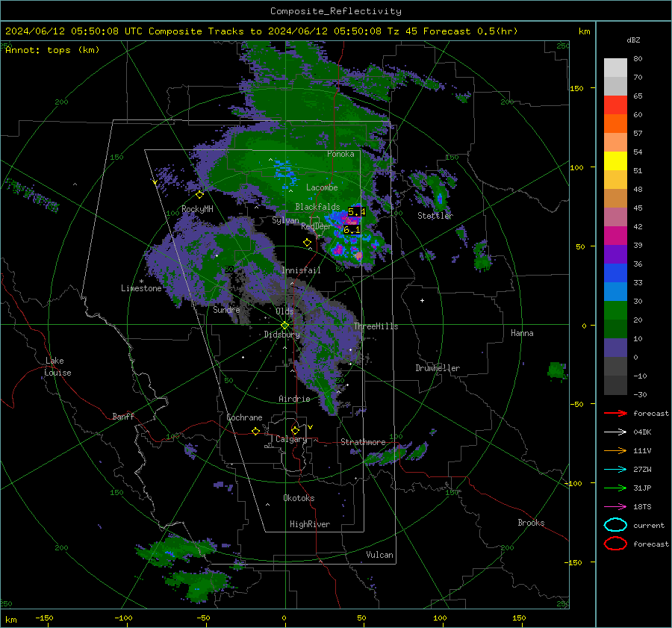Click the yellow diamond marker near Cochrane

click(x=255, y=431)
